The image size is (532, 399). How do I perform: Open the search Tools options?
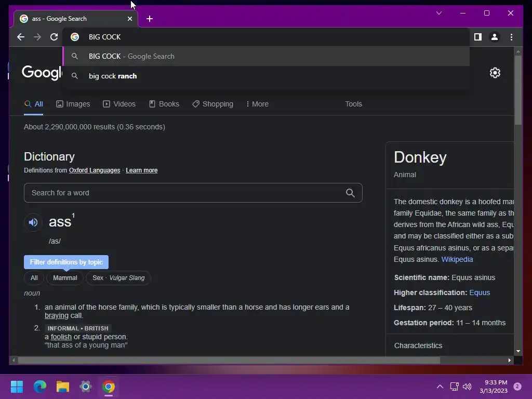[x=353, y=104]
